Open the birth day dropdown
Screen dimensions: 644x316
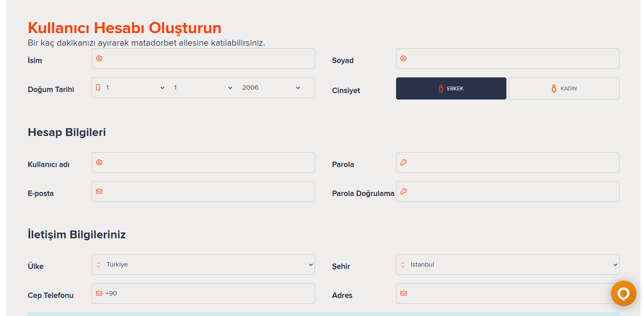pyautogui.click(x=135, y=88)
